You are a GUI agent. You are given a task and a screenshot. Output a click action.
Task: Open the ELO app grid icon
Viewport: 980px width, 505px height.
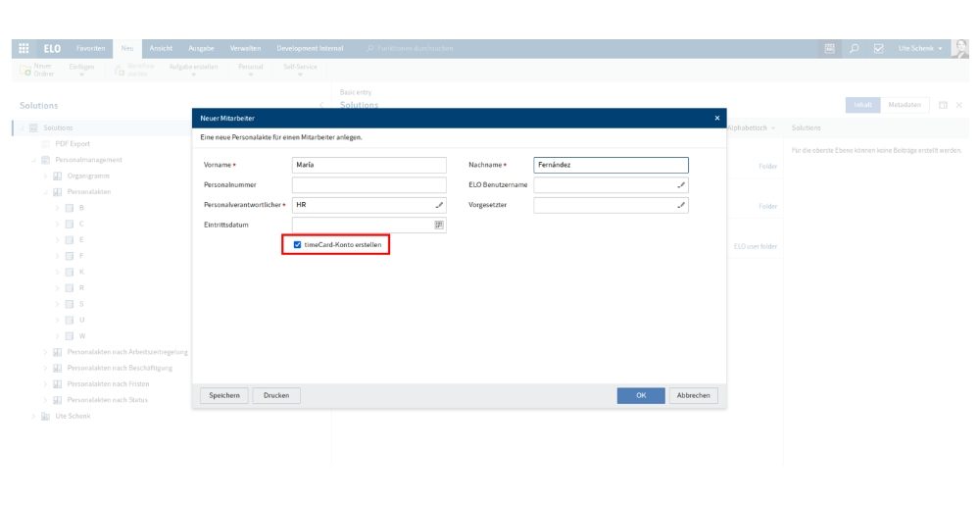point(24,48)
